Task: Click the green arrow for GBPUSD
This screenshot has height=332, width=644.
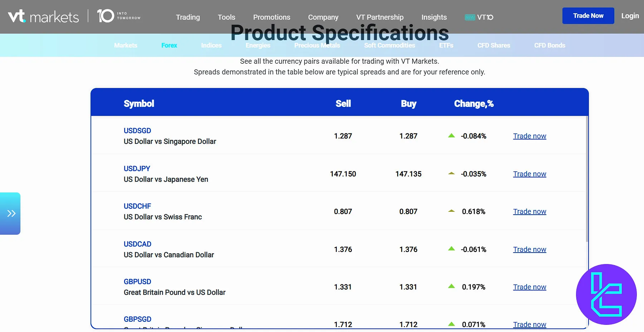Action: 452,286
